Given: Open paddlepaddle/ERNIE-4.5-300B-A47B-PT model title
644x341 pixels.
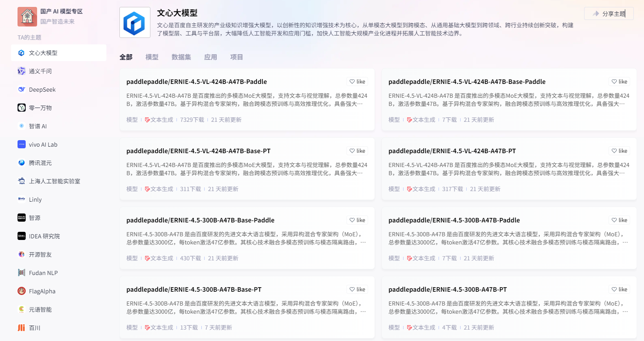Looking at the screenshot, I should pyautogui.click(x=448, y=289).
